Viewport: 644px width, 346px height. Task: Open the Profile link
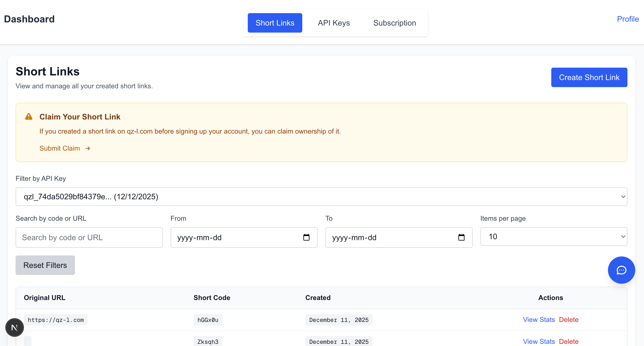(627, 19)
